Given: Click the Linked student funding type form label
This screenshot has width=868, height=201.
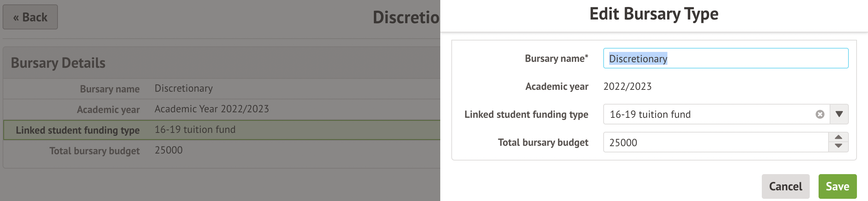Looking at the screenshot, I should 526,114.
